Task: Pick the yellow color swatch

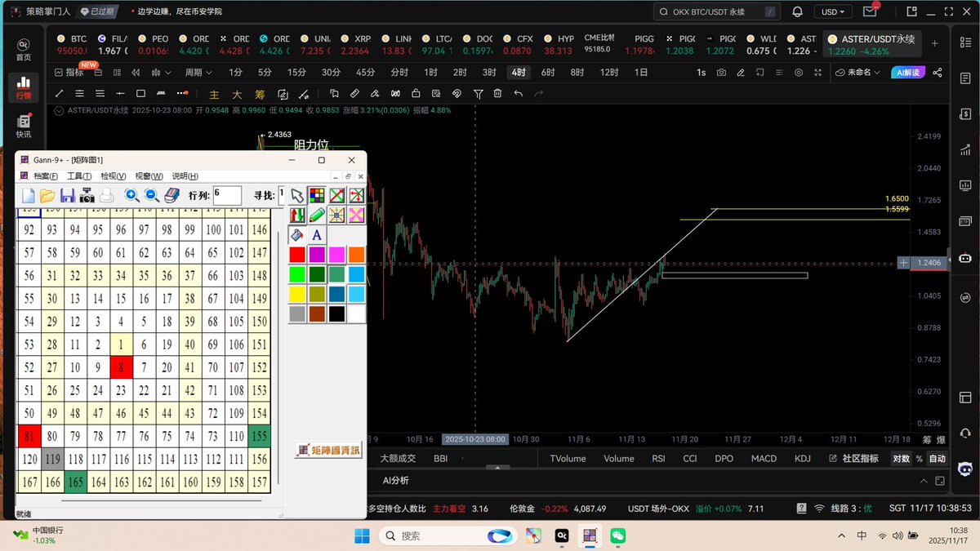Action: click(x=297, y=294)
